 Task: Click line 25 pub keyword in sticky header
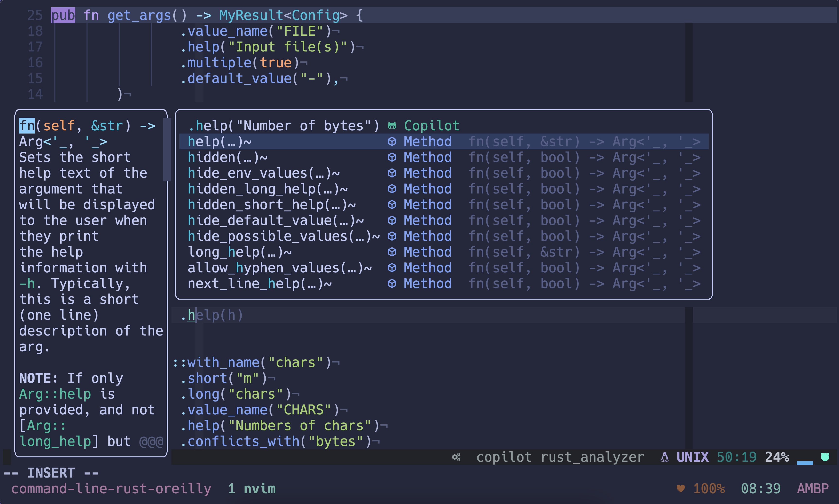pyautogui.click(x=63, y=15)
